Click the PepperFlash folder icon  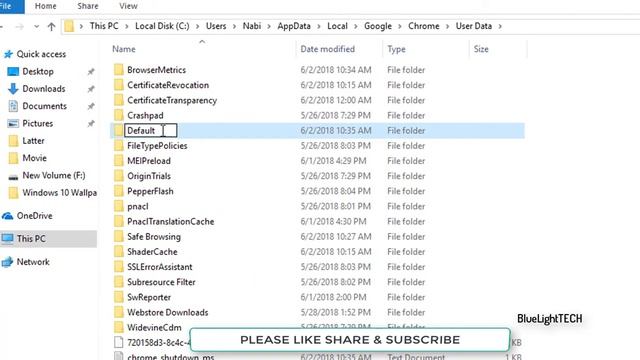118,191
